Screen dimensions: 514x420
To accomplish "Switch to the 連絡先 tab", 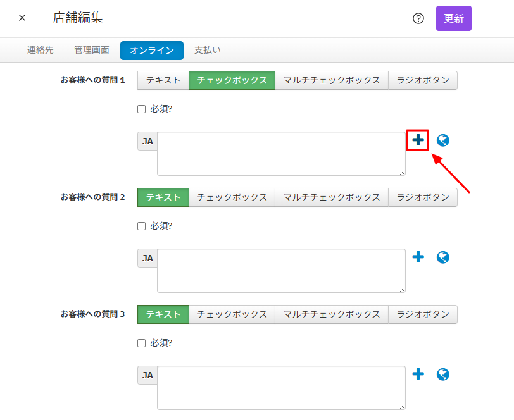I will click(40, 50).
